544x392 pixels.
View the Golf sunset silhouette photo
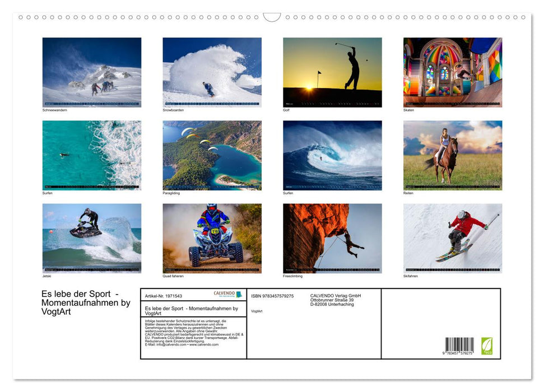(332, 71)
